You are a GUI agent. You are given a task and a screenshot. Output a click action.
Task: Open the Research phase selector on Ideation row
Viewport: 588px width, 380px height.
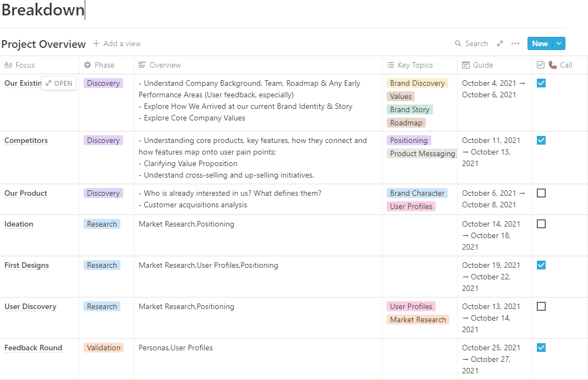(x=102, y=224)
